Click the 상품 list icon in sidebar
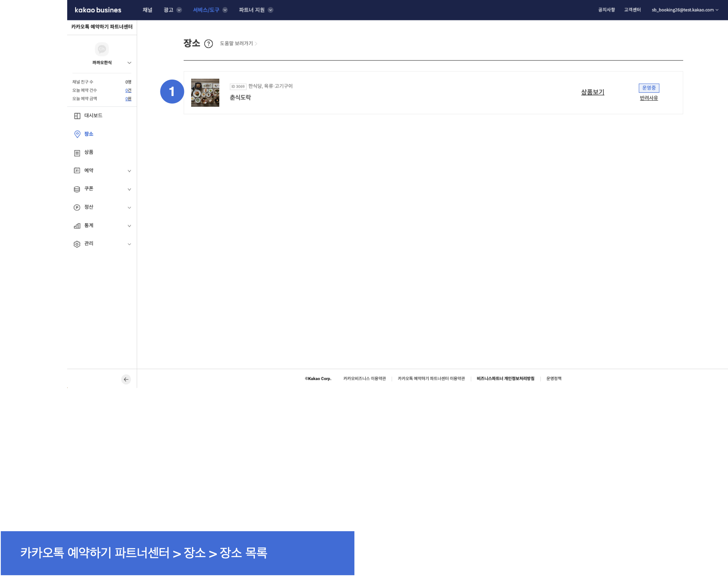This screenshot has width=728, height=576. 77,153
